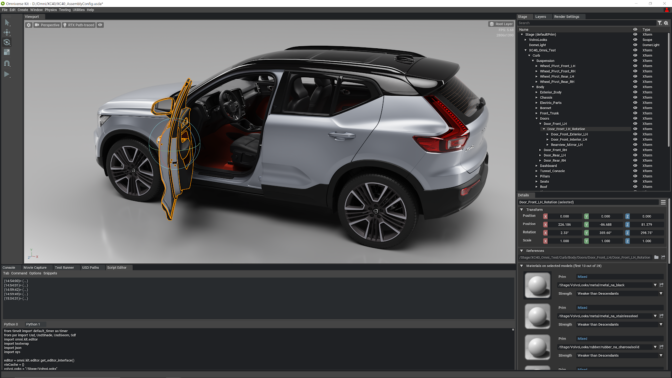Open the Details panel hamburger options
The height and width of the screenshot is (378, 672).
tap(663, 202)
